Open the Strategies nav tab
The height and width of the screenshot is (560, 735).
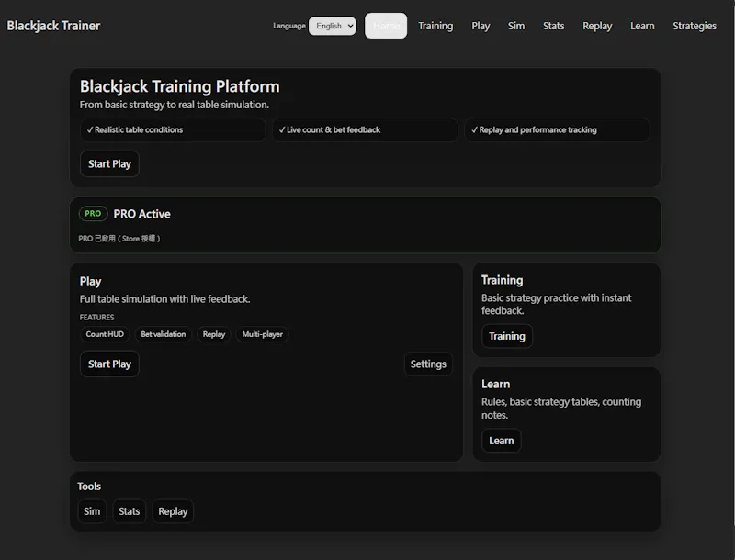pos(695,26)
